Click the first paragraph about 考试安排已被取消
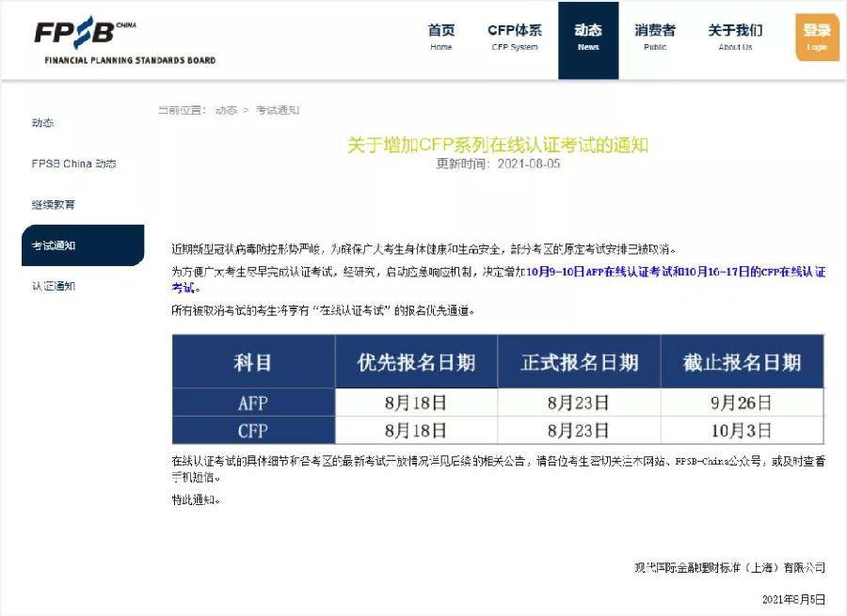This screenshot has width=847, height=616. (424, 249)
